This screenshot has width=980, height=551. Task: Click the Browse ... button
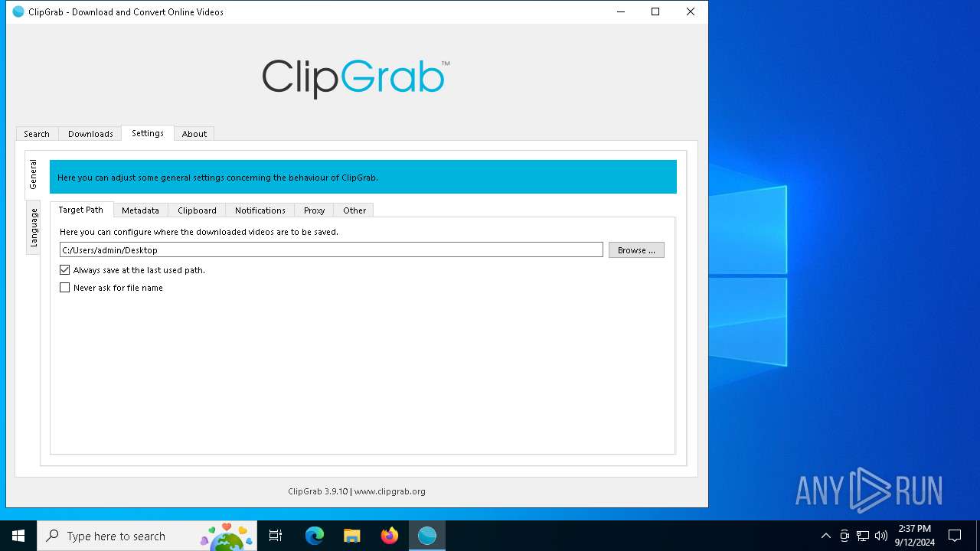click(x=636, y=250)
